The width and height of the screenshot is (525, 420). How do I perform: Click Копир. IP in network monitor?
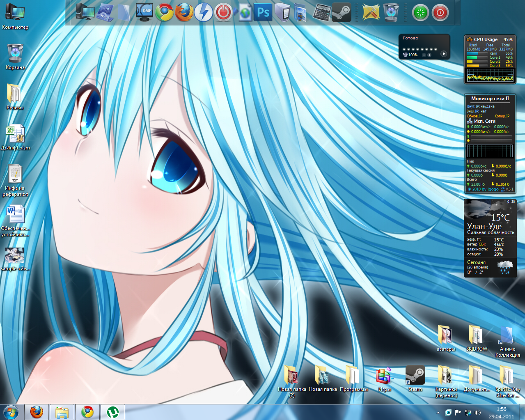[x=502, y=116]
